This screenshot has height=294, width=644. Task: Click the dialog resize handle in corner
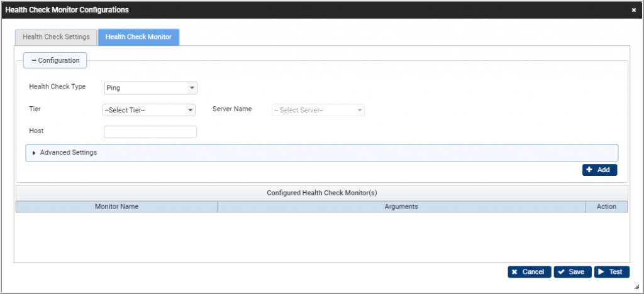point(636,286)
